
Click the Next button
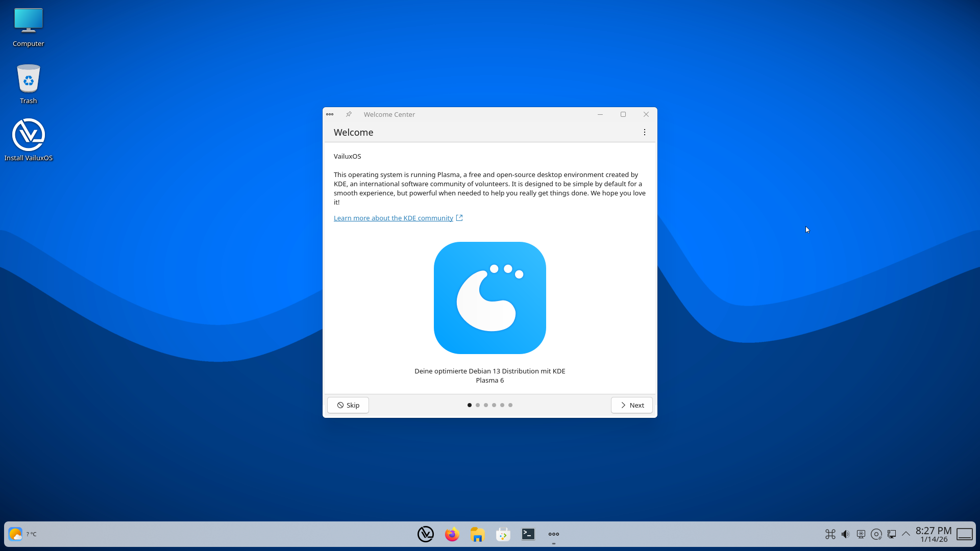[631, 405]
